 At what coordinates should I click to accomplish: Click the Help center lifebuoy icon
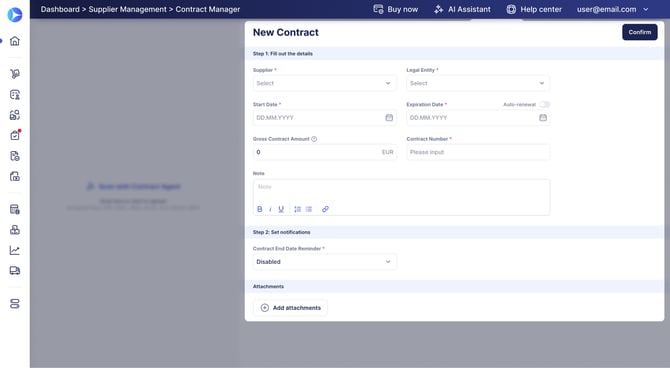point(511,9)
